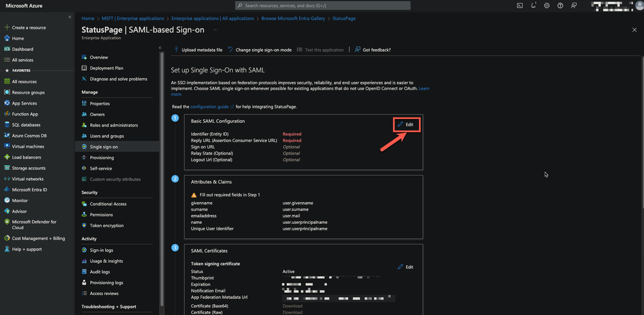Click the Microsoft Azure portal logo

(x=24, y=6)
